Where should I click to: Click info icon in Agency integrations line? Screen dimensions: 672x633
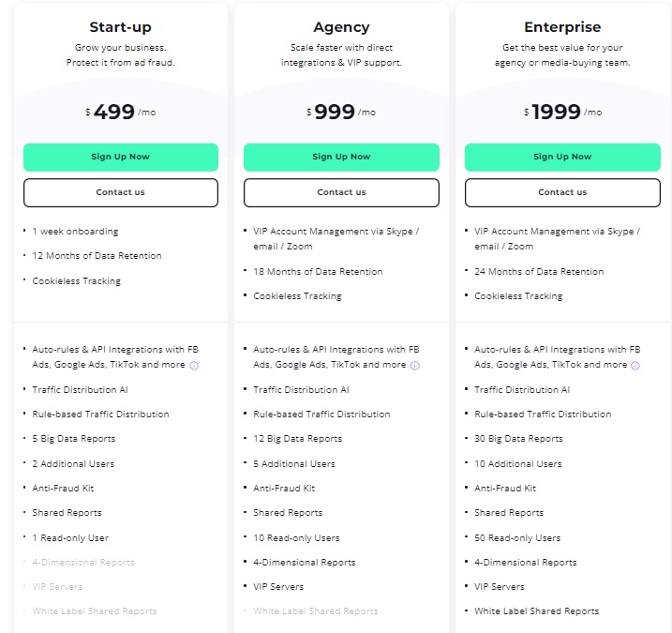[x=415, y=366]
